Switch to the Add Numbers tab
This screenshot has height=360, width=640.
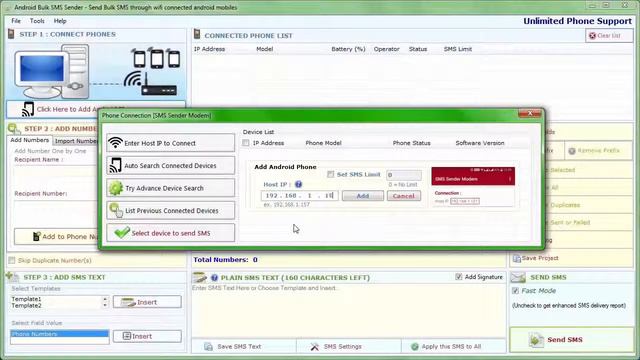click(29, 140)
